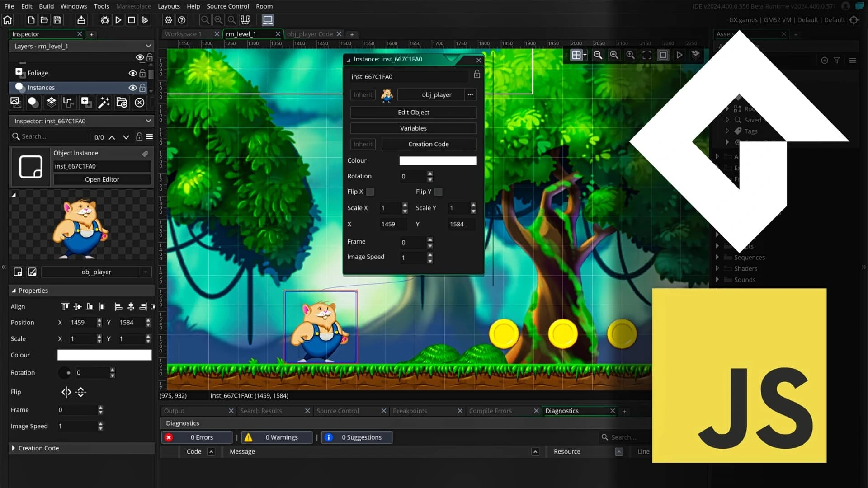Hide the Foliage layer
868x488 pixels.
[132, 73]
